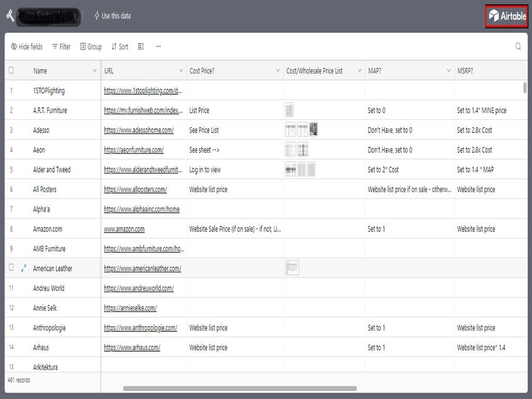This screenshot has height=399, width=532.
Task: Select row 2's checkbox area for A.R.T. Furniture
Action: point(11,110)
